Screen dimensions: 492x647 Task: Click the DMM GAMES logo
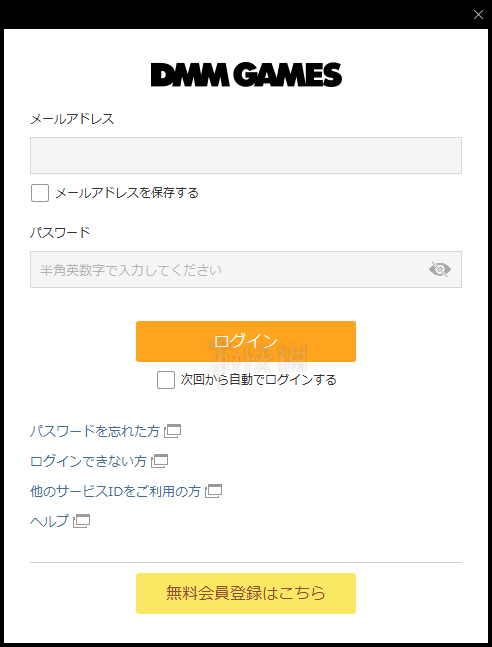[246, 75]
